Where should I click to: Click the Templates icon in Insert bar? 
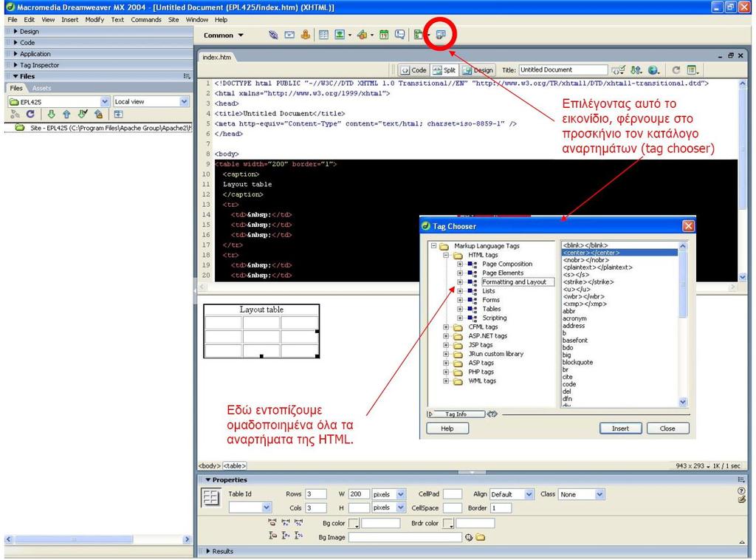pos(418,35)
